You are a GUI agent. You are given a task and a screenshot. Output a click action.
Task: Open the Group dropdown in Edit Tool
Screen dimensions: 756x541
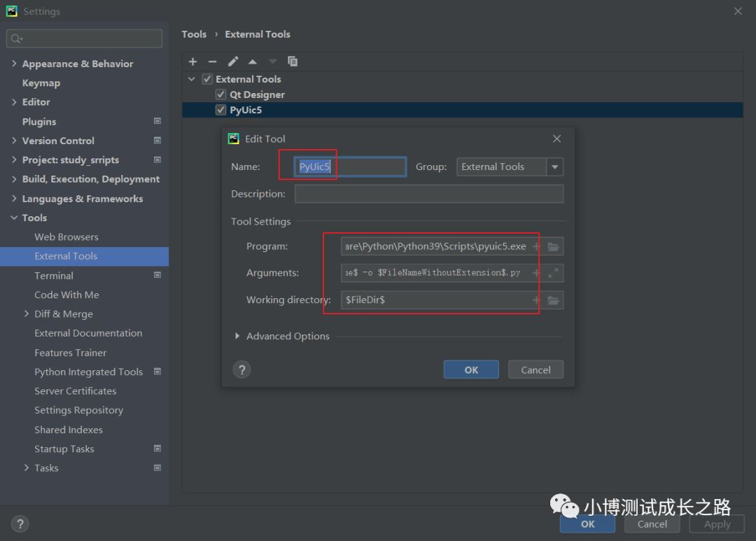click(554, 167)
